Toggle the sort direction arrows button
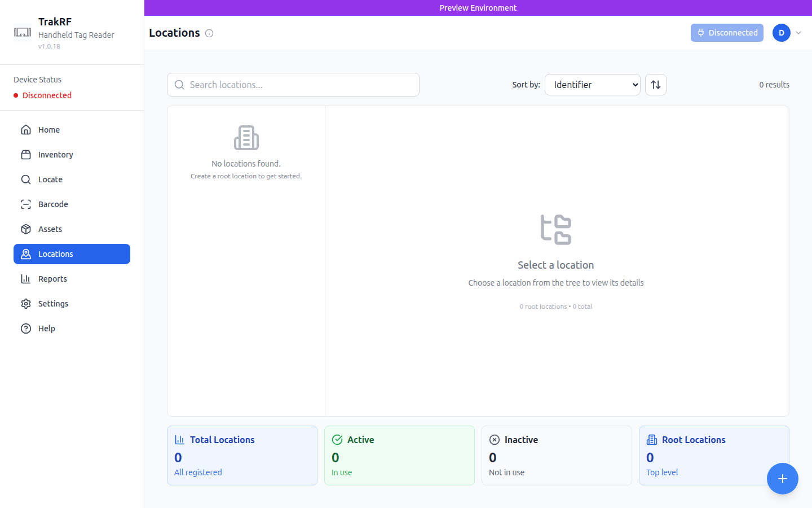Viewport: 812px width, 508px height. [655, 84]
